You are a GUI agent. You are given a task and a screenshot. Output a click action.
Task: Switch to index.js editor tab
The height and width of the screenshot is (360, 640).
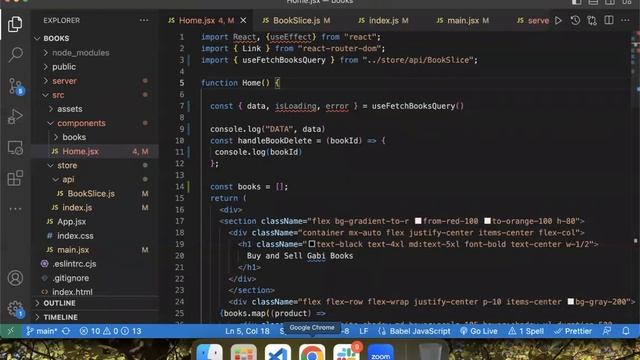click(x=384, y=20)
